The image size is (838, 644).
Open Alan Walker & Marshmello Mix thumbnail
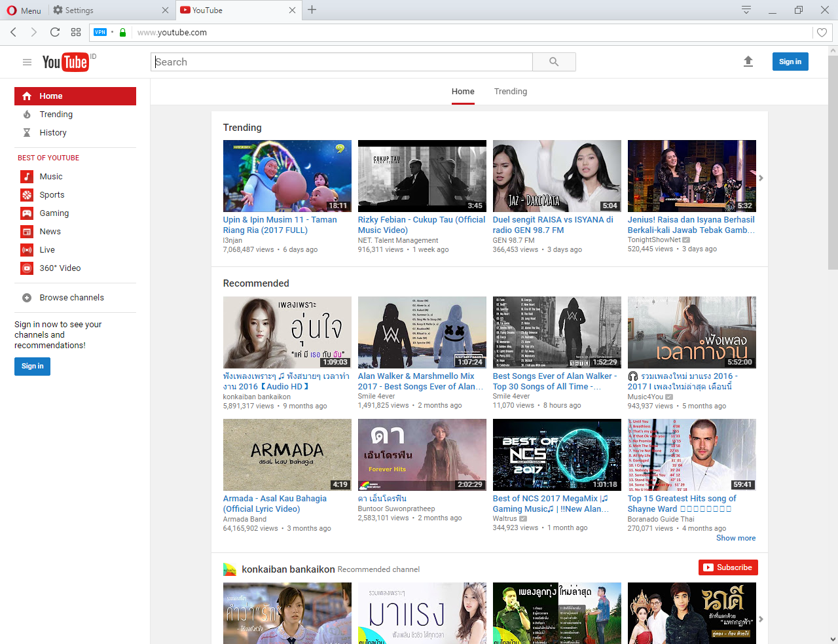click(422, 332)
